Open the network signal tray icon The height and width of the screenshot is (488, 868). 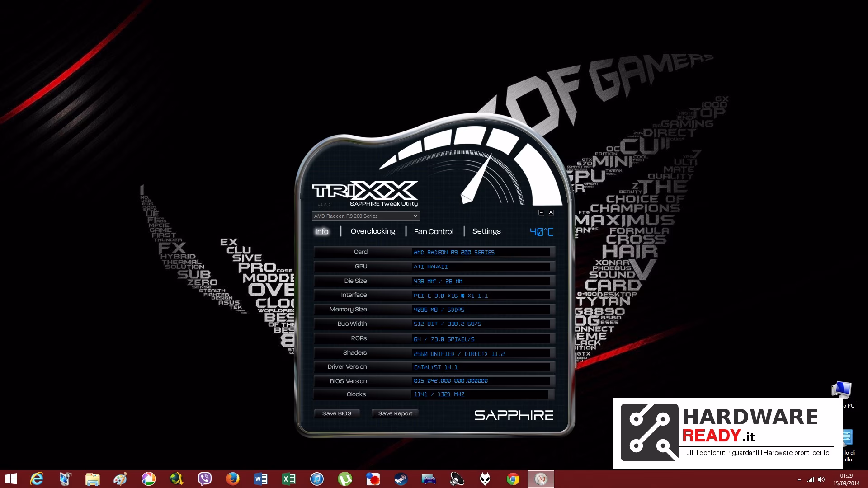click(811, 479)
